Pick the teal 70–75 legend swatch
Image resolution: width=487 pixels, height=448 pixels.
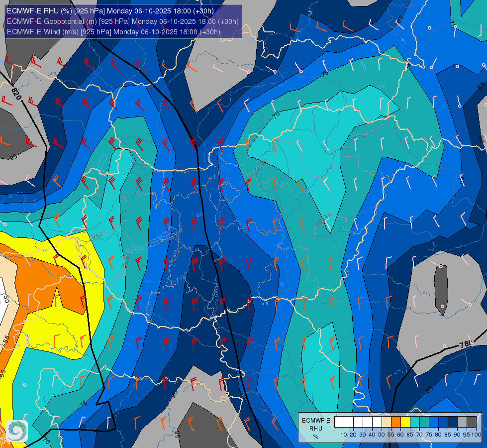pyautogui.click(x=424, y=422)
